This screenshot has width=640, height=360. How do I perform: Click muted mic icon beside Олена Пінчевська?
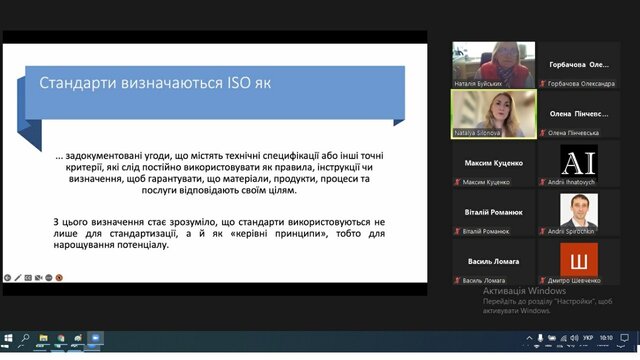(542, 133)
